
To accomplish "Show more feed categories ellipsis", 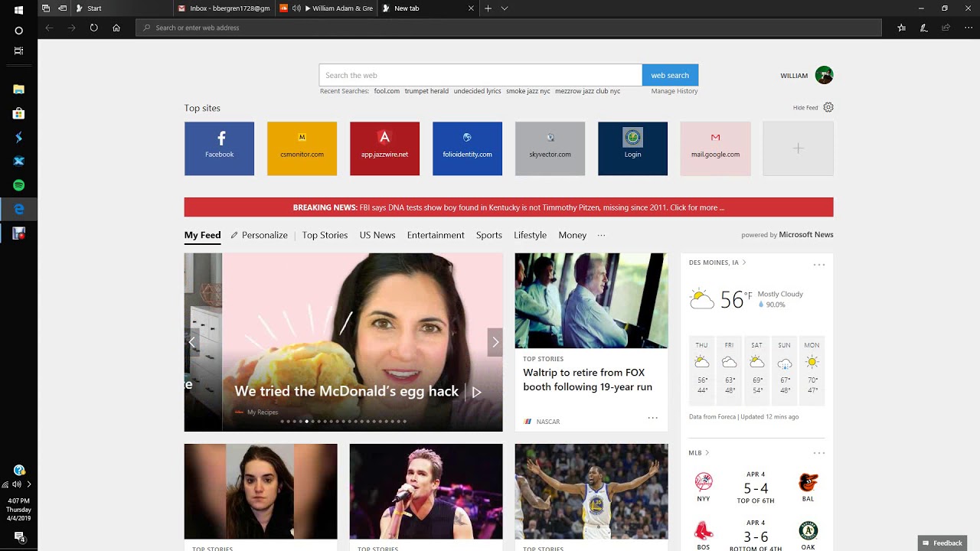I will [601, 235].
